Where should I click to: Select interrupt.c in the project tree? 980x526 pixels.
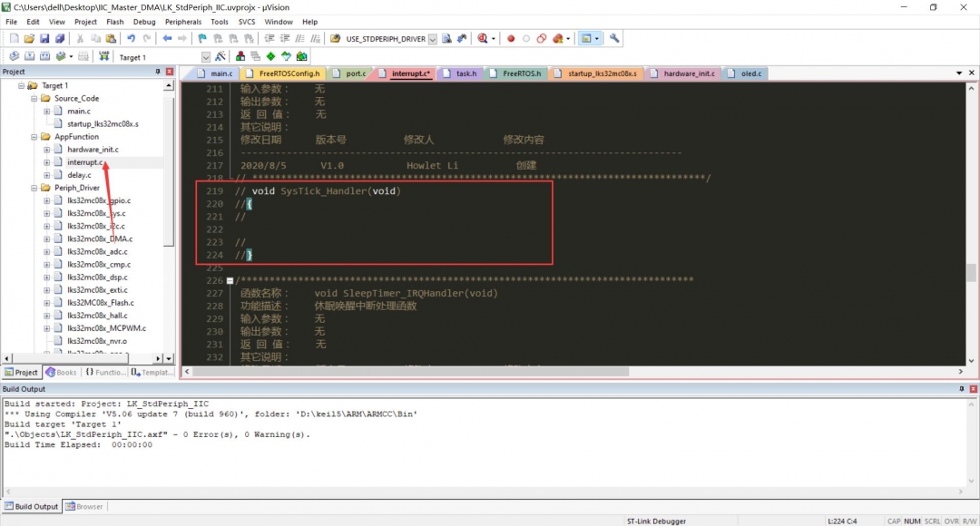pyautogui.click(x=84, y=162)
